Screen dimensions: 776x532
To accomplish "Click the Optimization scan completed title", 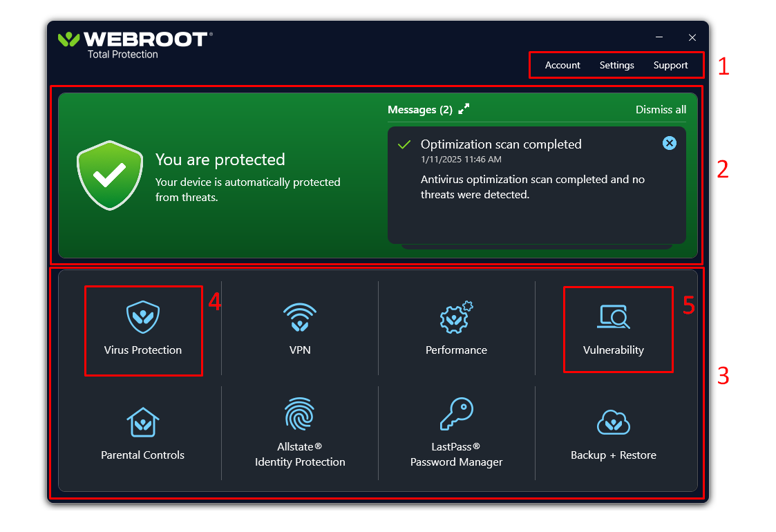I will [501, 144].
